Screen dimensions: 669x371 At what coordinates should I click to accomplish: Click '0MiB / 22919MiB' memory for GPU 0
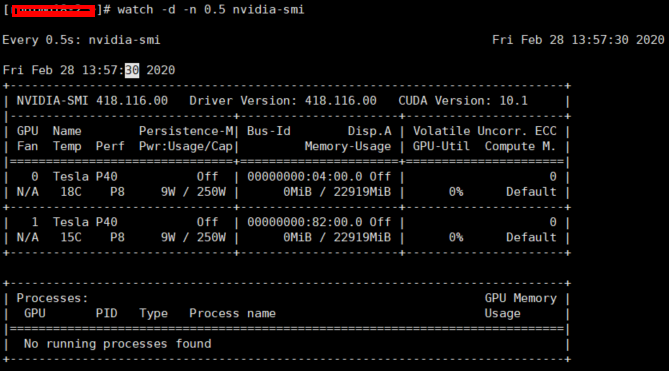[x=337, y=192]
